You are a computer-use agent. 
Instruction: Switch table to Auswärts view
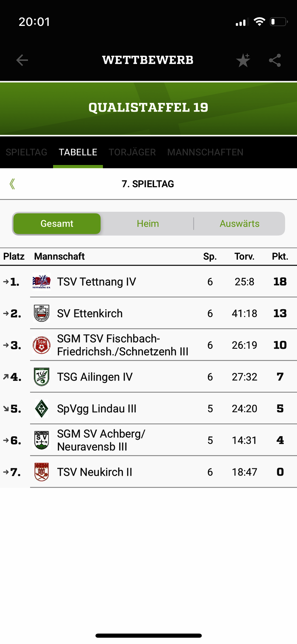click(x=239, y=224)
